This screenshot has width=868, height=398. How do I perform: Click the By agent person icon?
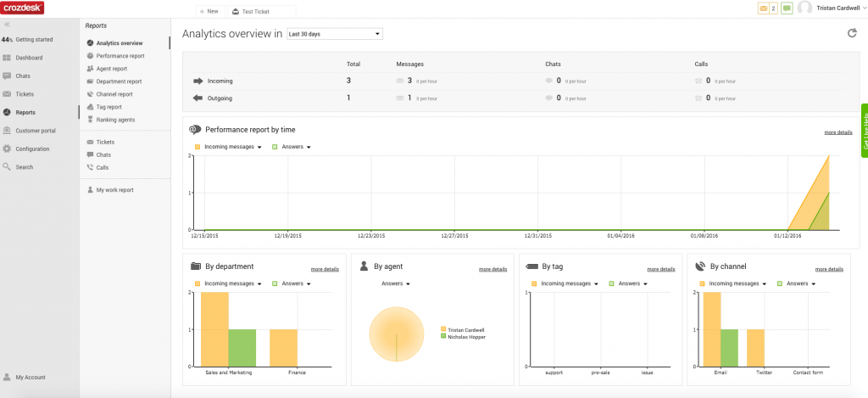tap(364, 266)
